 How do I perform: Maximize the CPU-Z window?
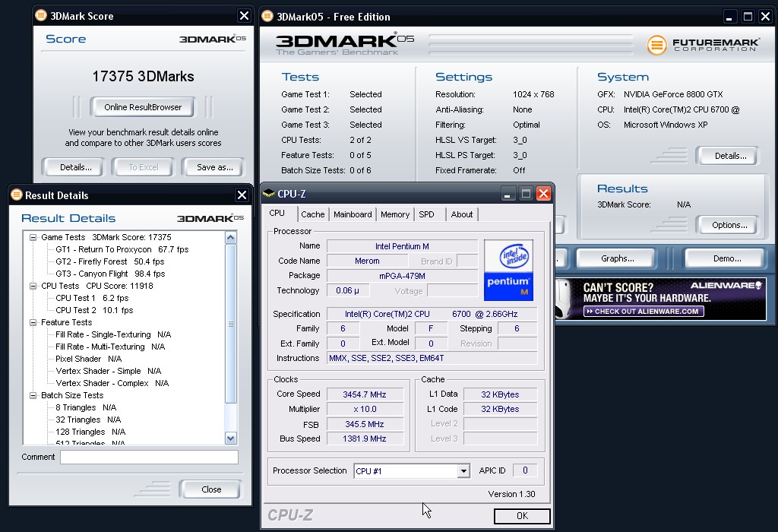click(x=526, y=194)
